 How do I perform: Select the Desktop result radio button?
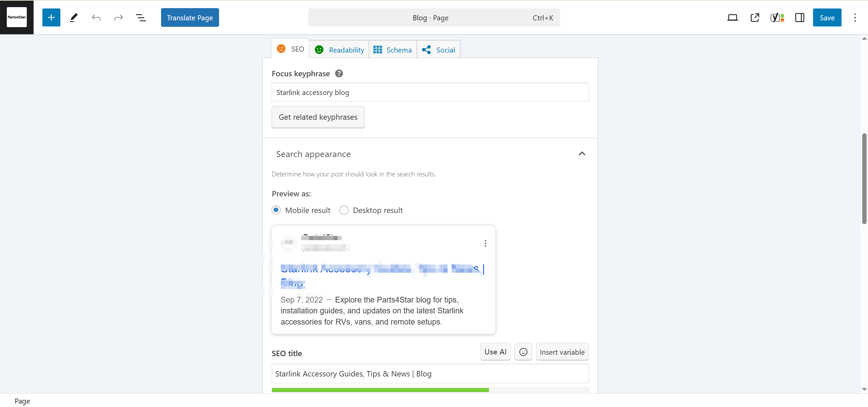344,210
